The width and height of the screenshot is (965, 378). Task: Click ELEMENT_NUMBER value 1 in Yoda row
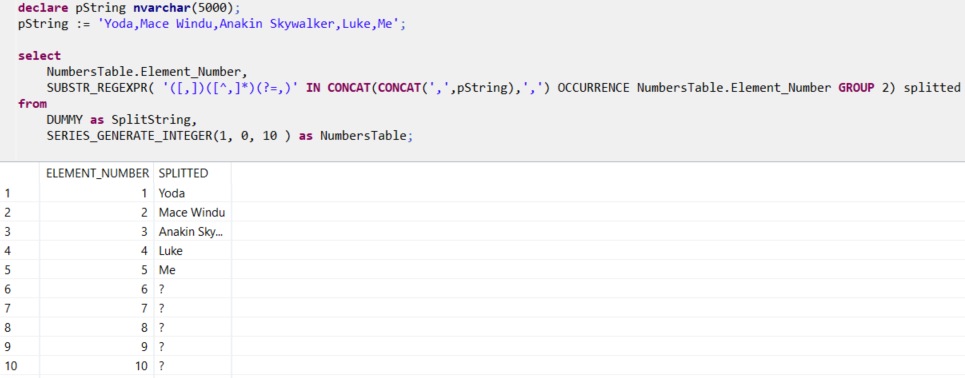pos(97,193)
